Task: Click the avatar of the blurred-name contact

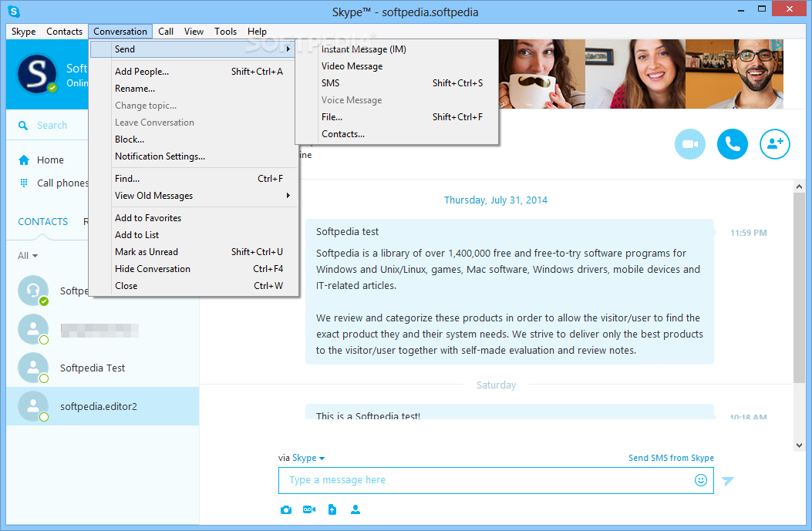Action: pyautogui.click(x=33, y=329)
